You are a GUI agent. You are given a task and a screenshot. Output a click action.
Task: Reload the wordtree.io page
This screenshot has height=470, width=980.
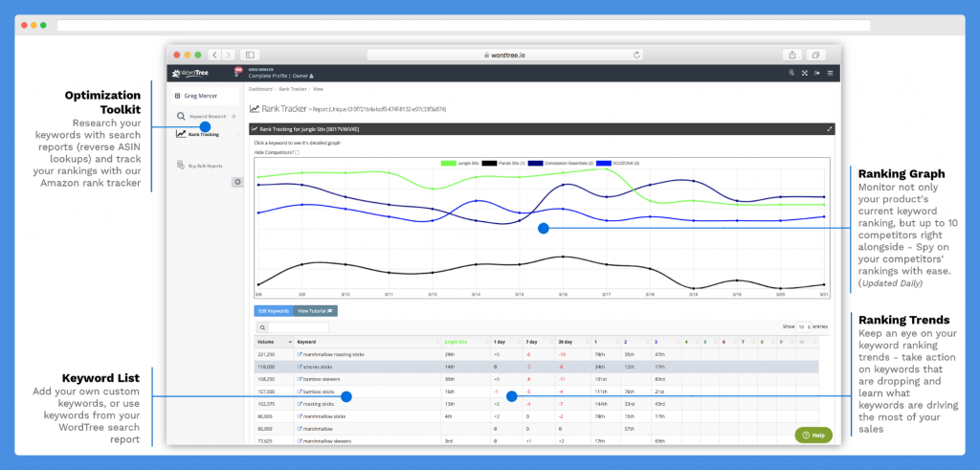click(636, 55)
